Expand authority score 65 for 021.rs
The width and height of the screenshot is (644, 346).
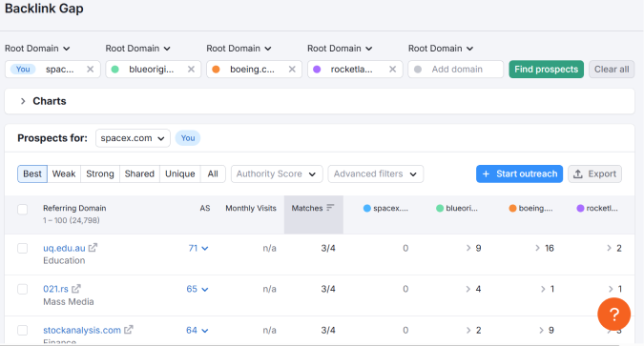(197, 289)
